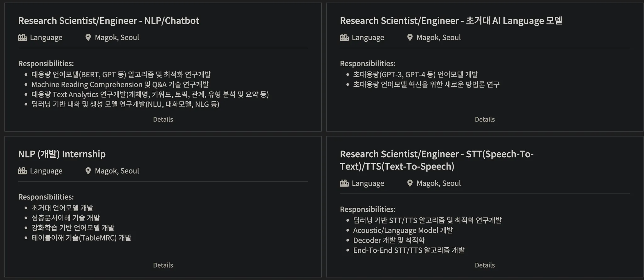Image resolution: width=644 pixels, height=280 pixels.
Task: Click location pin icon in NLP/Chatbot card
Action: 88,37
